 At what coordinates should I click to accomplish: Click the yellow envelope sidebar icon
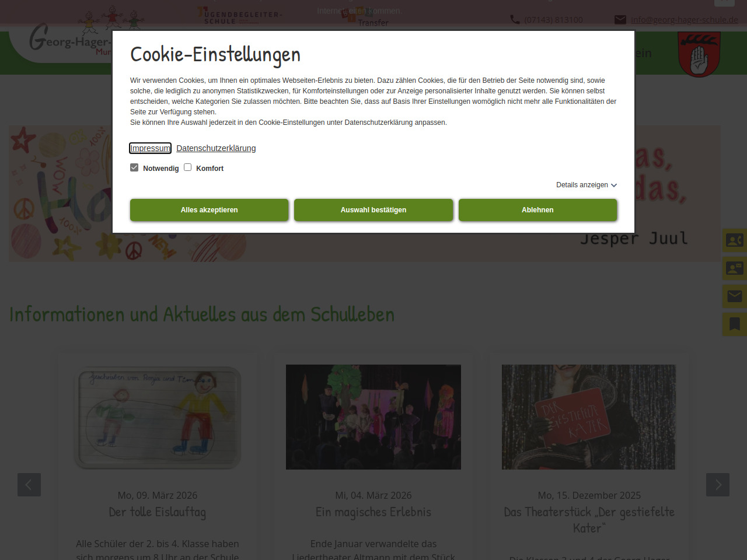tap(734, 296)
